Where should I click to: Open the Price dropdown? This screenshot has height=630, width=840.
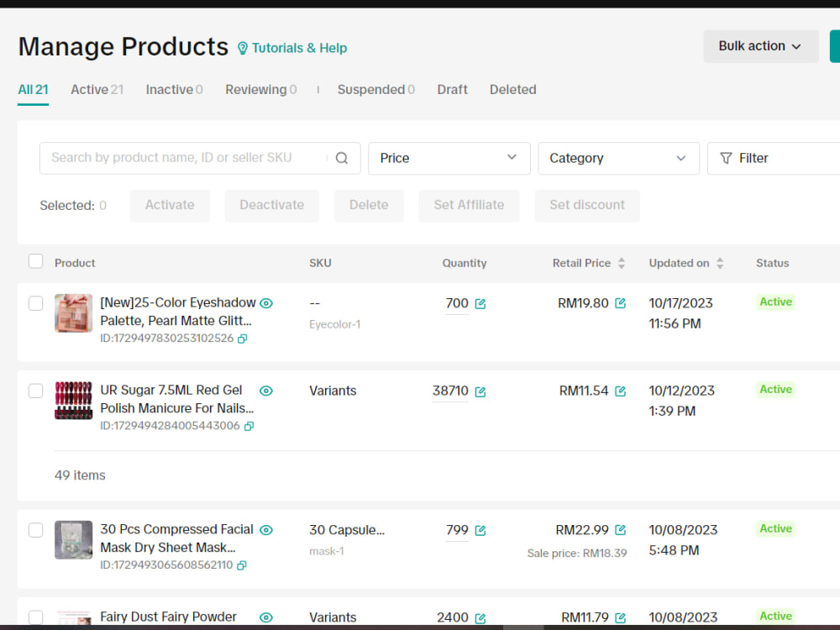coord(449,158)
